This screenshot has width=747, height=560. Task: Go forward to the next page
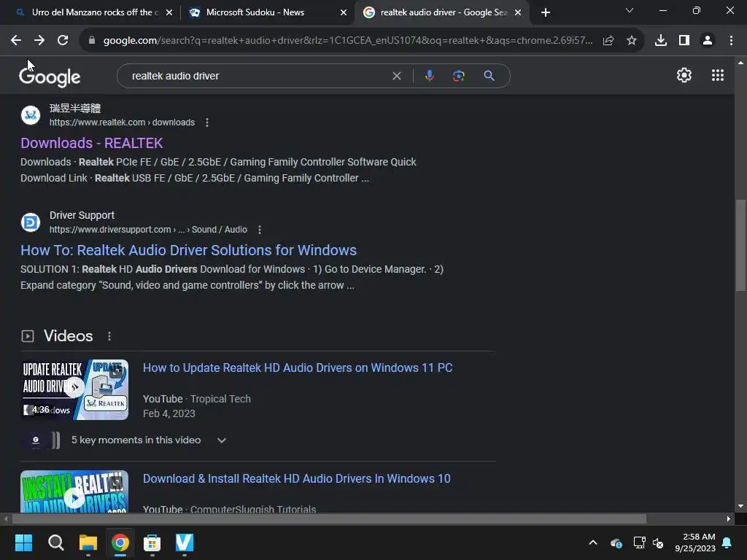39,41
